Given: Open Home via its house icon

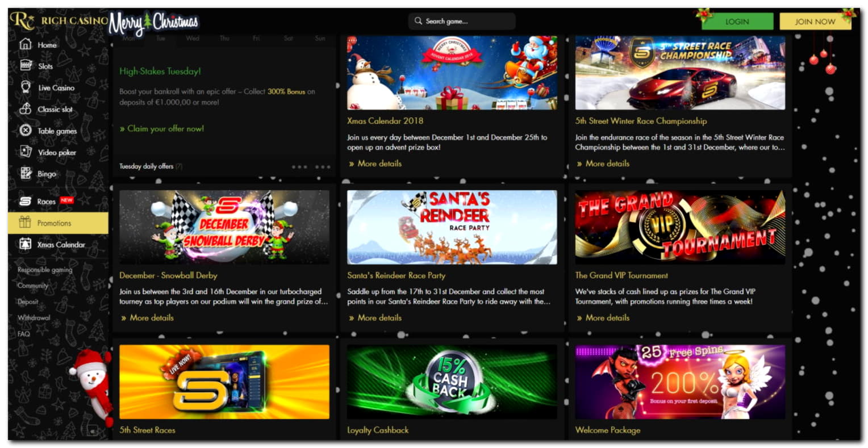Looking at the screenshot, I should point(25,44).
